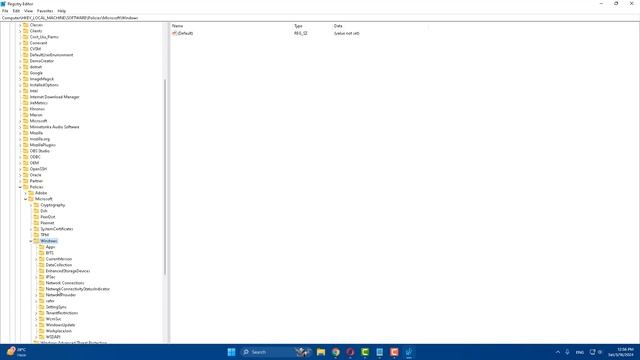Open the View menu
This screenshot has width=640, height=360.
click(x=28, y=11)
